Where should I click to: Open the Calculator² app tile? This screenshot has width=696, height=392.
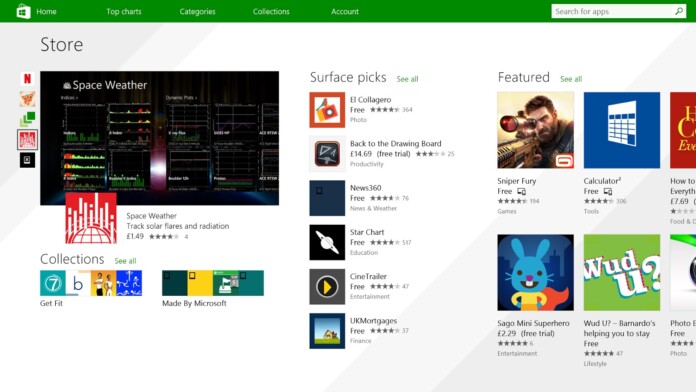click(x=621, y=130)
